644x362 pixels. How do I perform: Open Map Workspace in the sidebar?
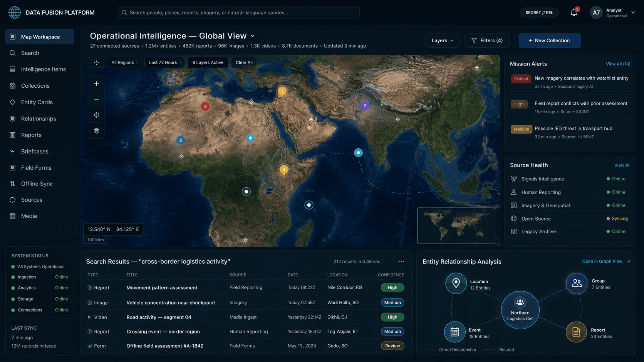click(40, 37)
